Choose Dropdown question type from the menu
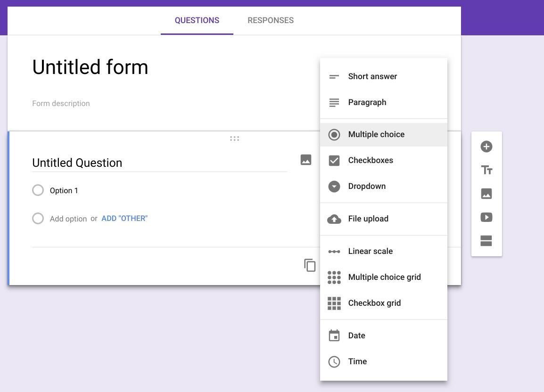The width and height of the screenshot is (544, 392). click(383, 186)
